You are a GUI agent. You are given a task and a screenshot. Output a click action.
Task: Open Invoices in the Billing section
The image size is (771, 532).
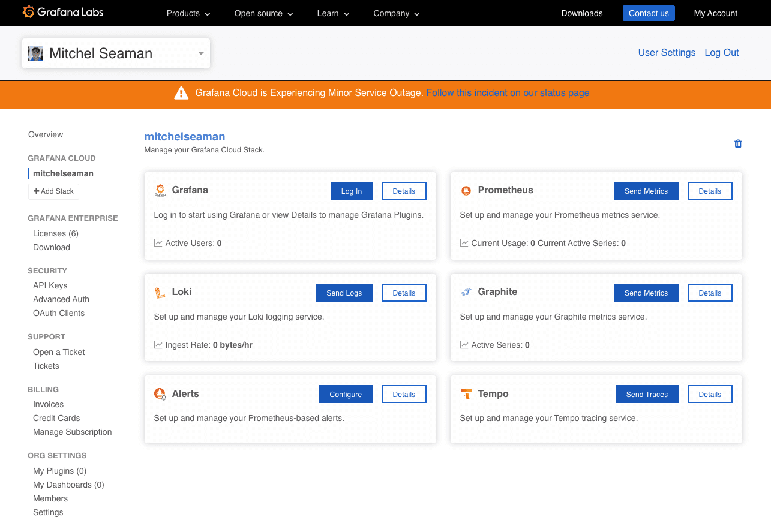point(48,404)
